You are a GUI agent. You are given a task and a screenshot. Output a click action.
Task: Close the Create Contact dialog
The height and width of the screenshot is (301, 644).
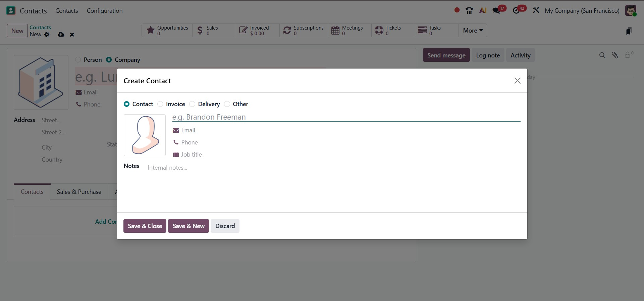tap(518, 81)
